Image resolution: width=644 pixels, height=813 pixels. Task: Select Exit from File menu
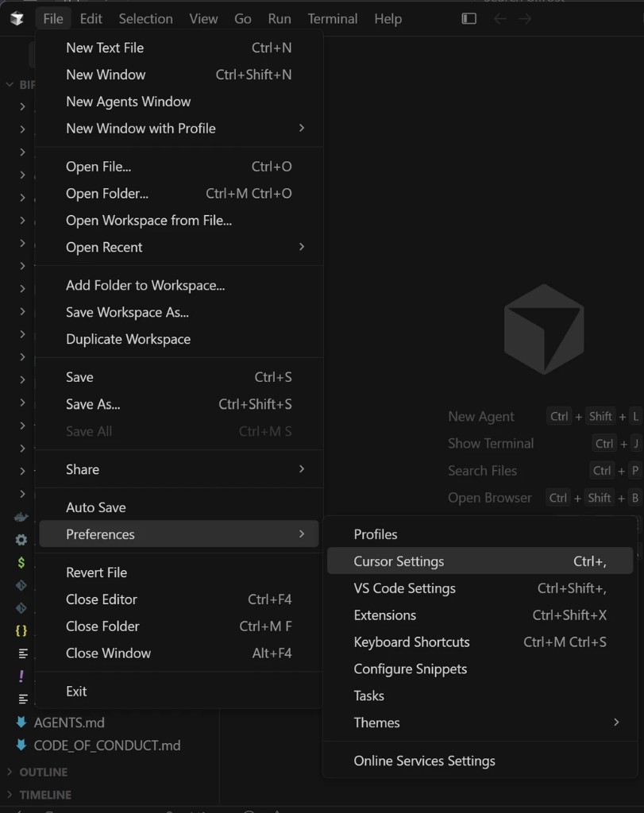(x=179, y=692)
